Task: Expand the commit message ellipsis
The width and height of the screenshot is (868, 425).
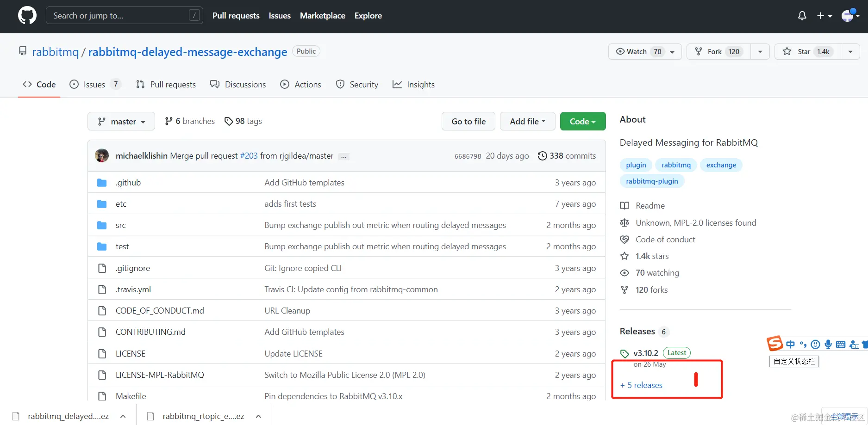Action: (x=344, y=156)
